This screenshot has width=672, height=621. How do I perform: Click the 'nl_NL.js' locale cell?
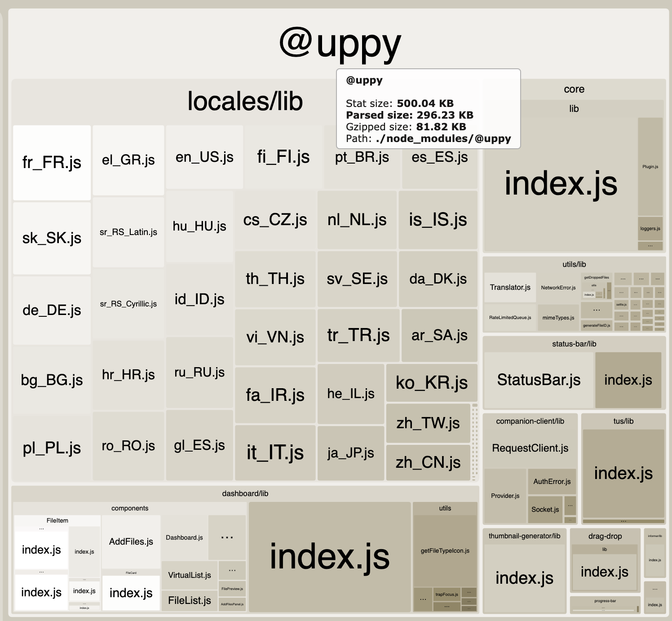[x=357, y=220]
